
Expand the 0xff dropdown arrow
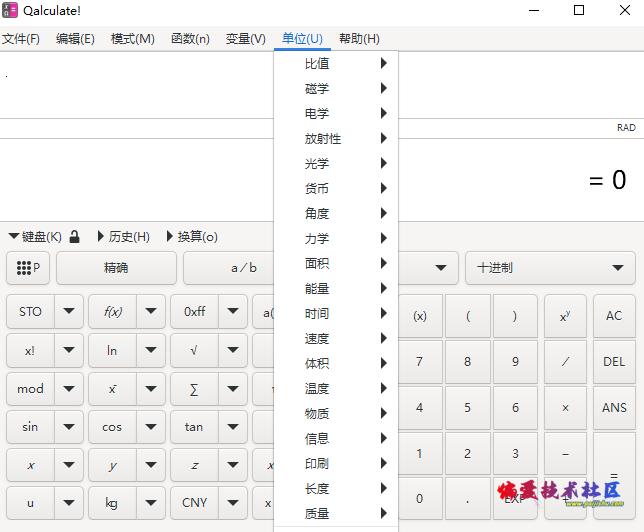point(233,311)
